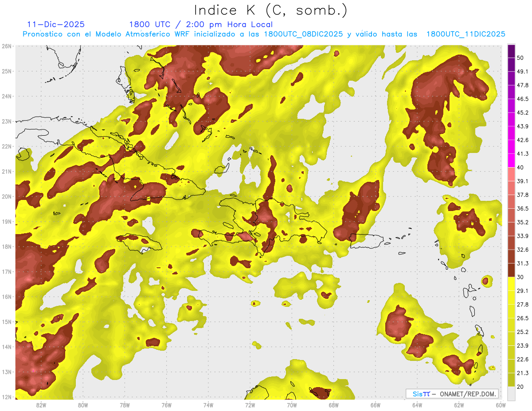Click the '26N' latitude axis label
The height and width of the screenshot is (411, 532).
point(7,46)
